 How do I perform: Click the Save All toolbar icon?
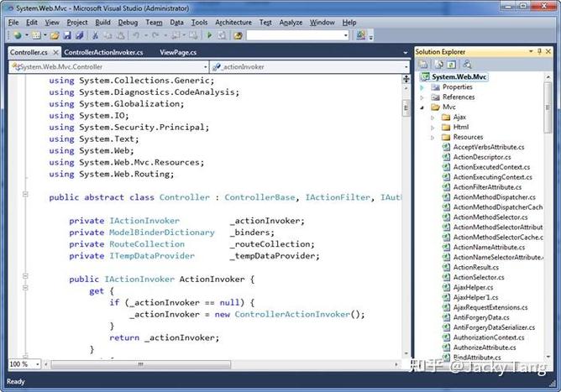click(79, 35)
